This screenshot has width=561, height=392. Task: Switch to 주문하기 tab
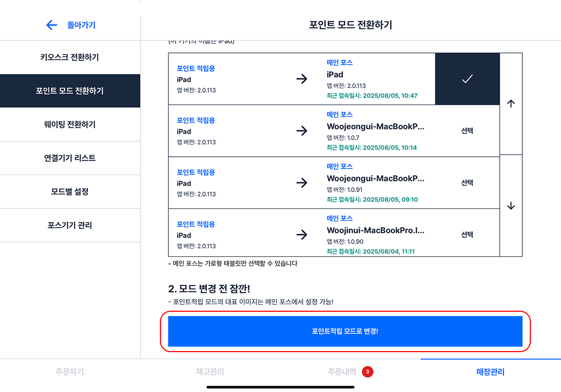(69, 372)
